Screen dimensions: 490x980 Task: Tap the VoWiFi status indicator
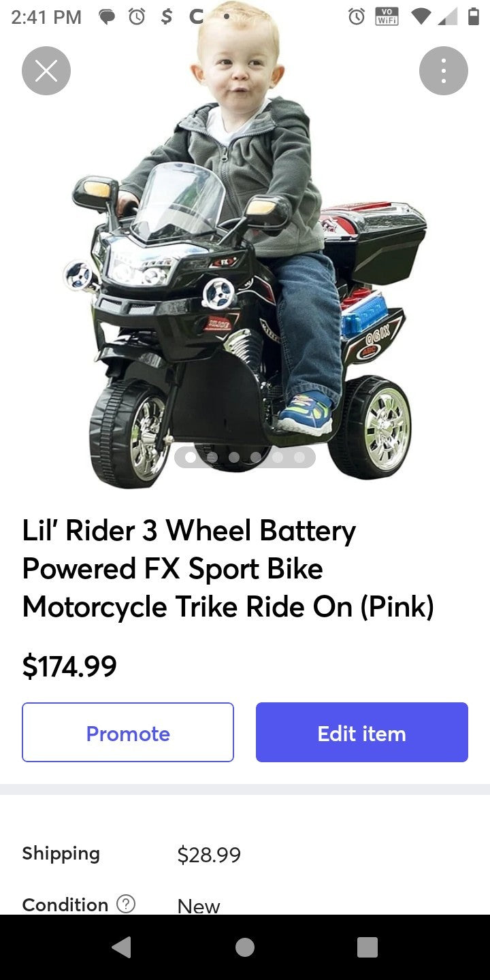click(x=387, y=17)
